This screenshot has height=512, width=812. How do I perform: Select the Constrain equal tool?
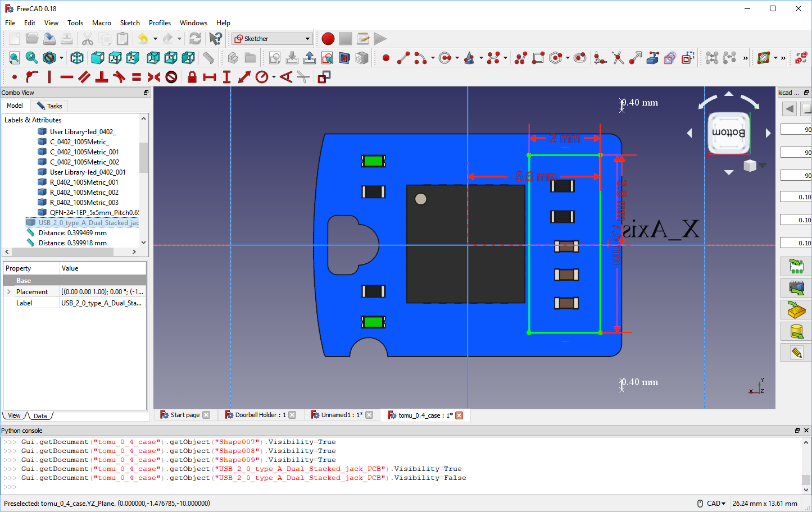point(137,77)
